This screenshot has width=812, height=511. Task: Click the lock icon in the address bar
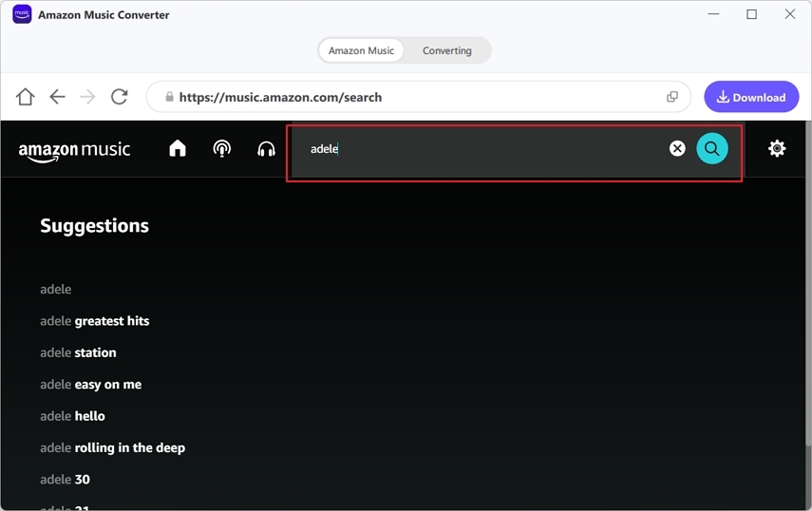(x=169, y=97)
